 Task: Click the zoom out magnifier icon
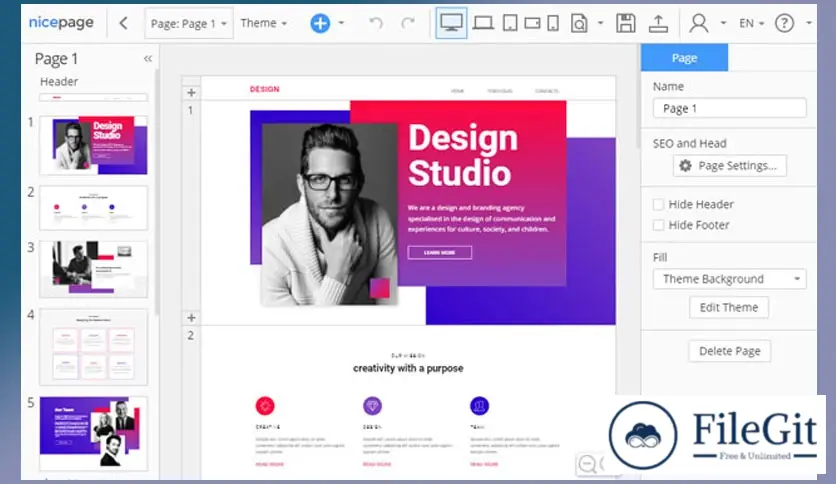click(588, 464)
